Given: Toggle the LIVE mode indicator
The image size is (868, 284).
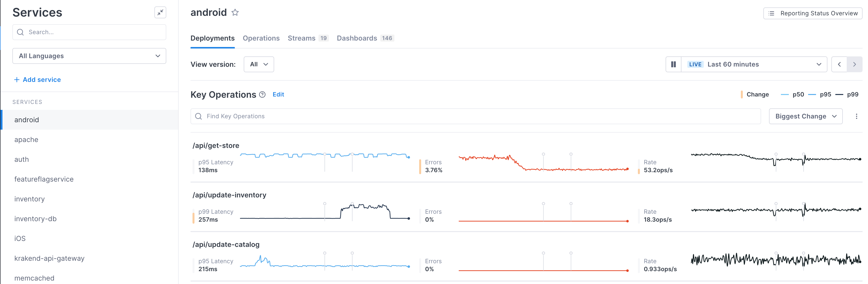Looking at the screenshot, I should 696,64.
